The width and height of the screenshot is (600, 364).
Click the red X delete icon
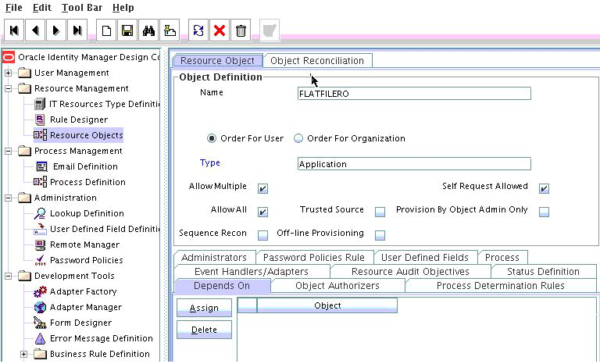(220, 30)
